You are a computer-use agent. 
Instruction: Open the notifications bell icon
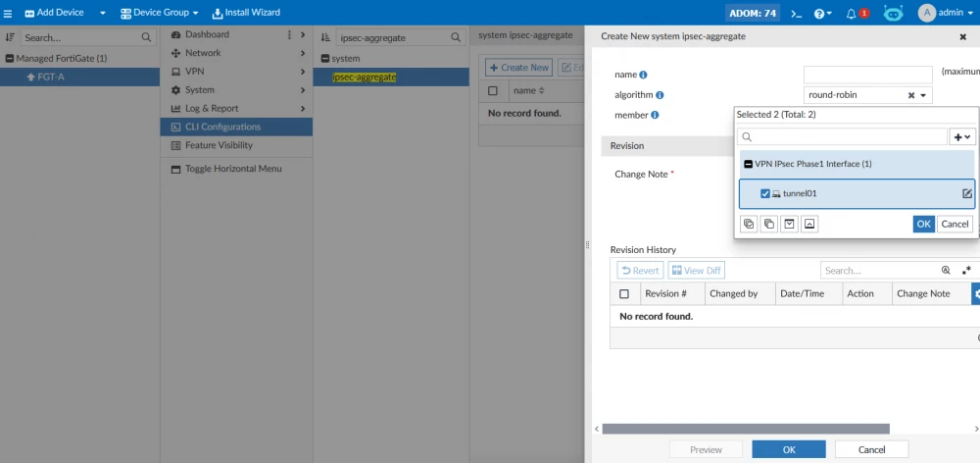tap(852, 13)
